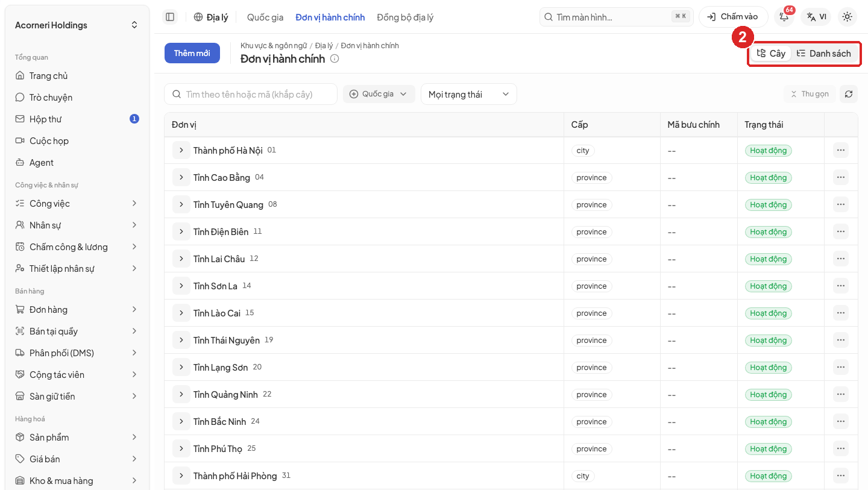Open the notifications bell
Viewport: 868px width, 490px height.
(x=784, y=17)
